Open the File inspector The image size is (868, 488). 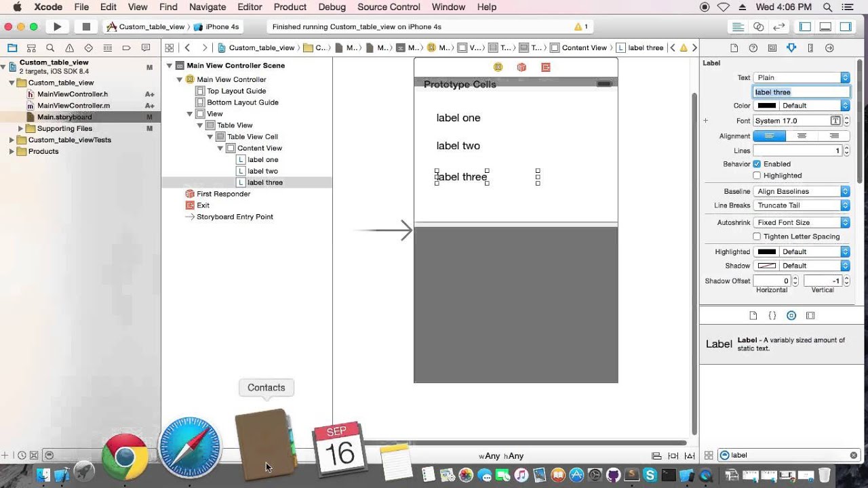(x=734, y=48)
